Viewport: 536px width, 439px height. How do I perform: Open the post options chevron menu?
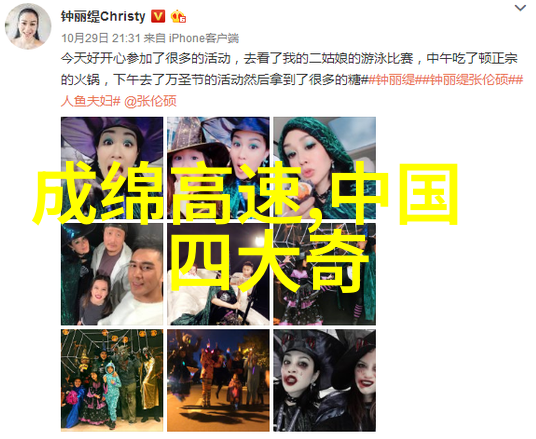click(520, 8)
